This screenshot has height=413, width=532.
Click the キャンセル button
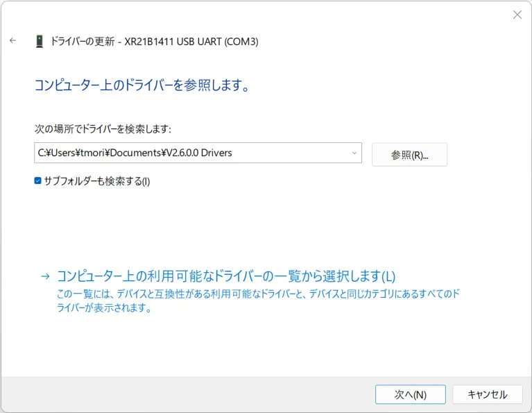(487, 394)
